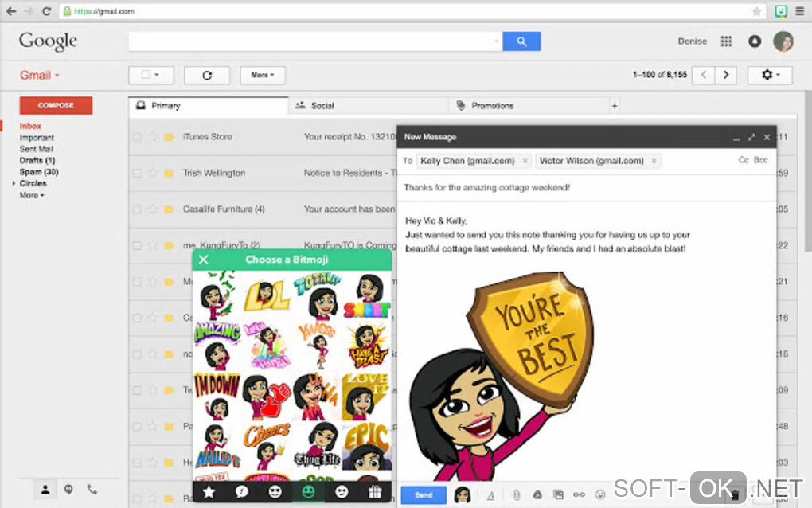The height and width of the screenshot is (508, 812).
Task: Open the select-all checkbox dropdown
Action: 151,75
